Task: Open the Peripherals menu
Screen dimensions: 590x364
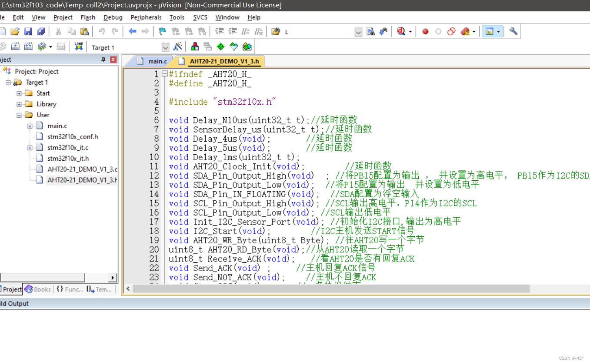Action: coord(146,17)
